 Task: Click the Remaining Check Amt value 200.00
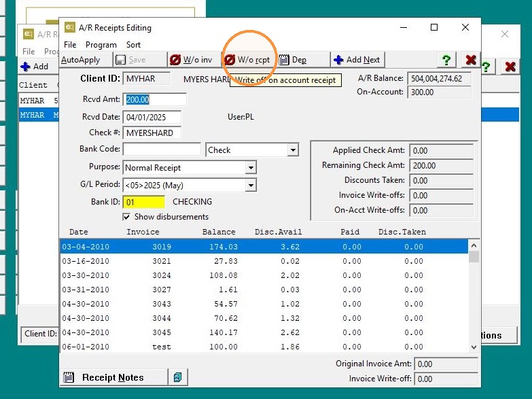pos(442,165)
